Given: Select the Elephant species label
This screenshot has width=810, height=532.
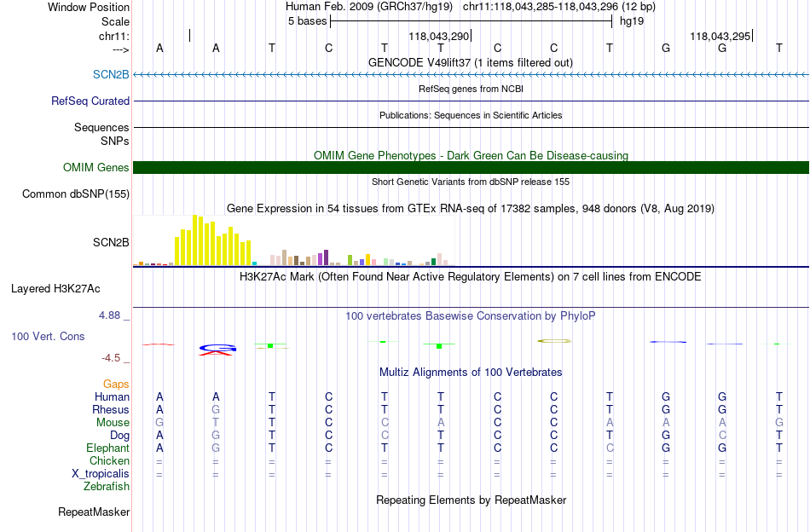Looking at the screenshot, I should pos(108,448).
